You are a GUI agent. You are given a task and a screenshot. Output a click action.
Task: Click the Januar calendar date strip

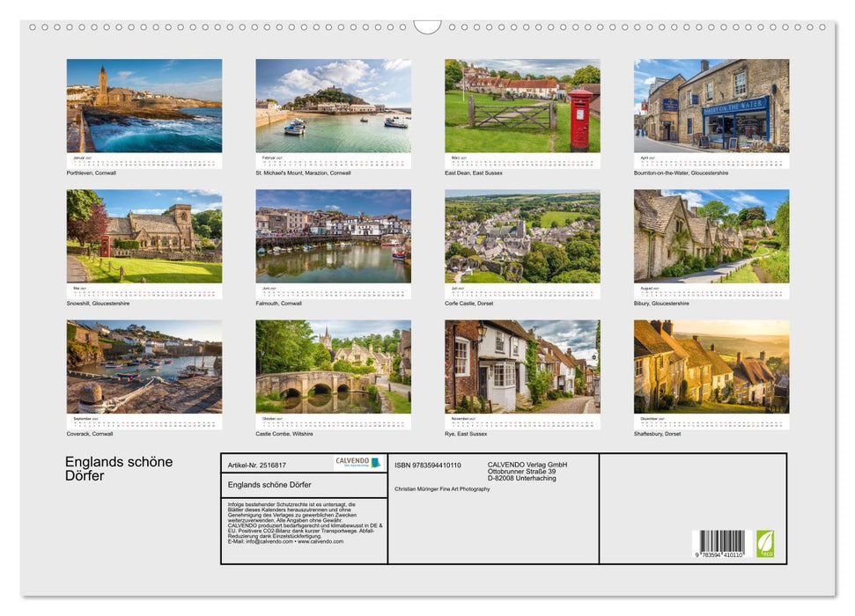(144, 161)
